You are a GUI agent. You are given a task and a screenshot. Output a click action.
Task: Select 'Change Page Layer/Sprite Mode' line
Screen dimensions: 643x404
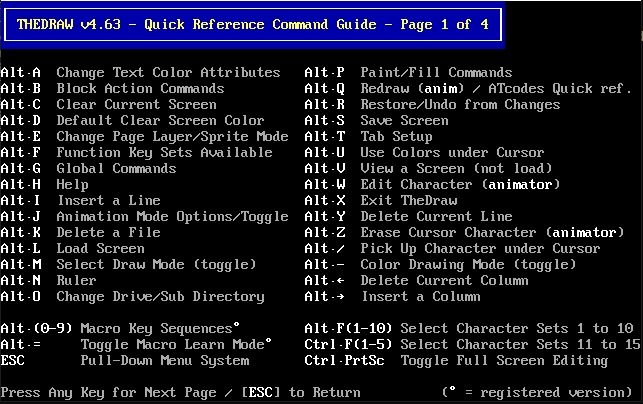point(172,137)
